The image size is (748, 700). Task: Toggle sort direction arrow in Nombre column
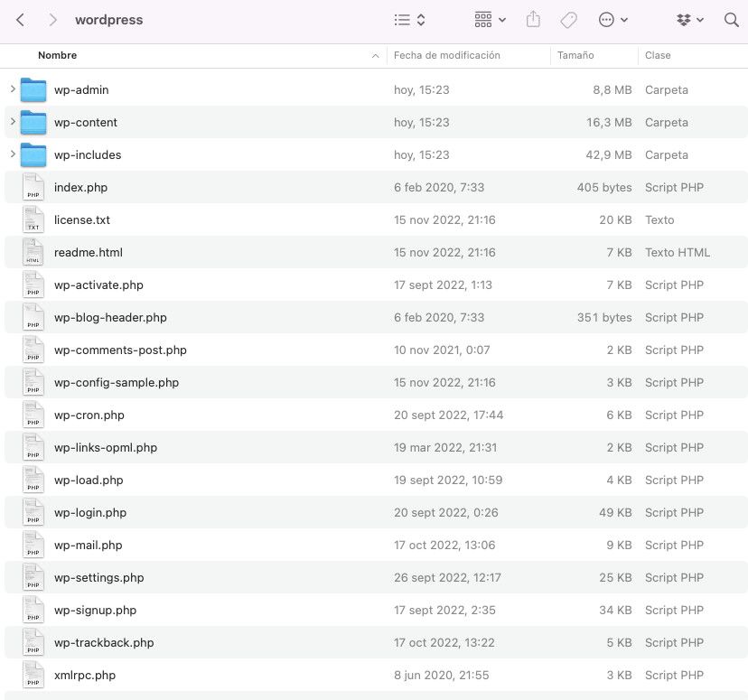376,56
